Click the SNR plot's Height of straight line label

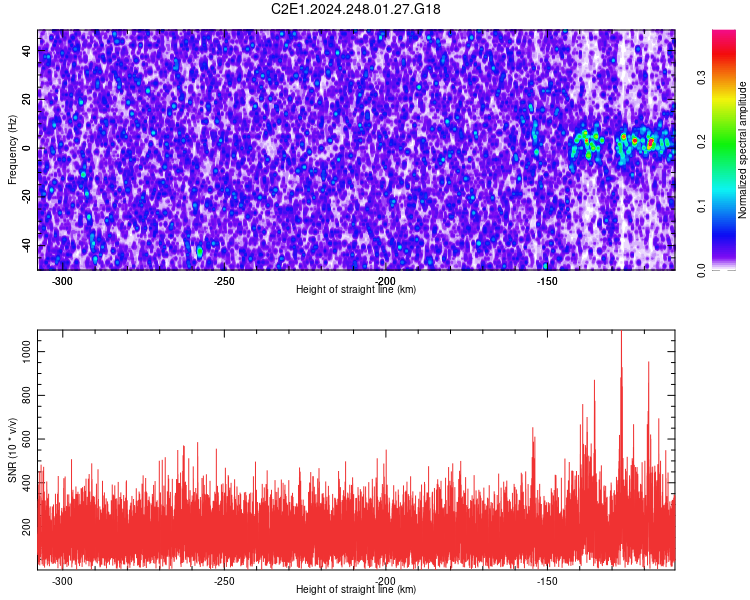click(x=356, y=589)
